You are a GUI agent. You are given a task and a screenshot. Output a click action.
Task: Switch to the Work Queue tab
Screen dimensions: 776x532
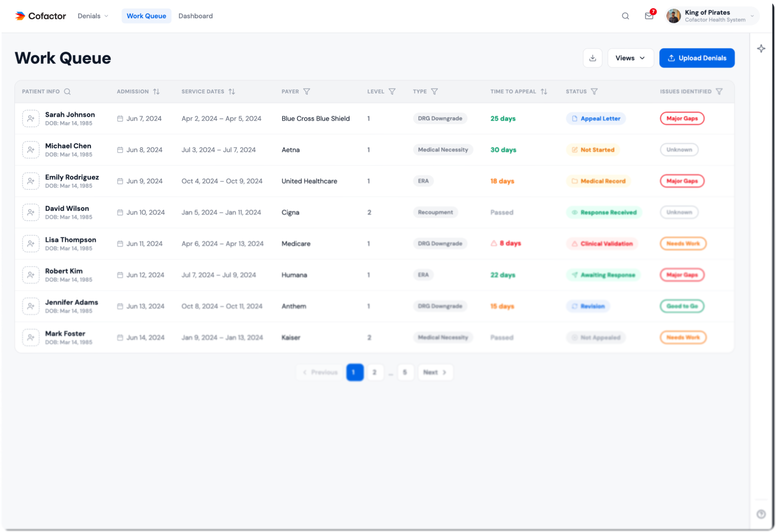click(x=146, y=16)
